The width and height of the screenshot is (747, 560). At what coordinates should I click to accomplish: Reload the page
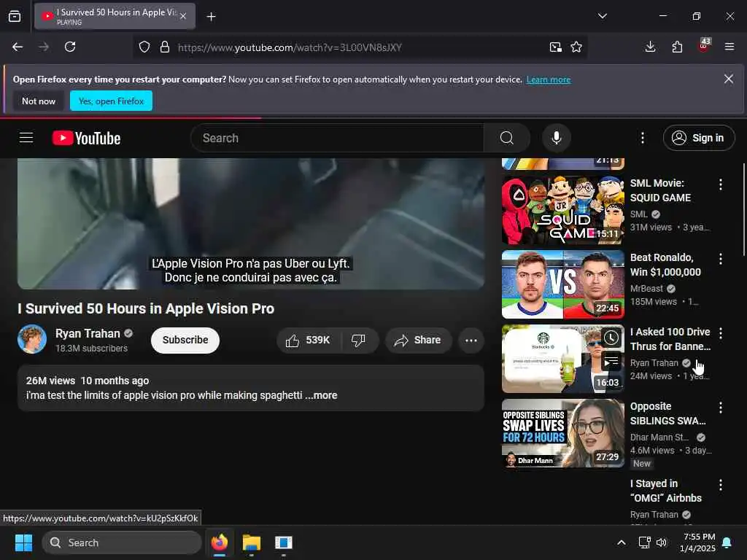(70, 47)
